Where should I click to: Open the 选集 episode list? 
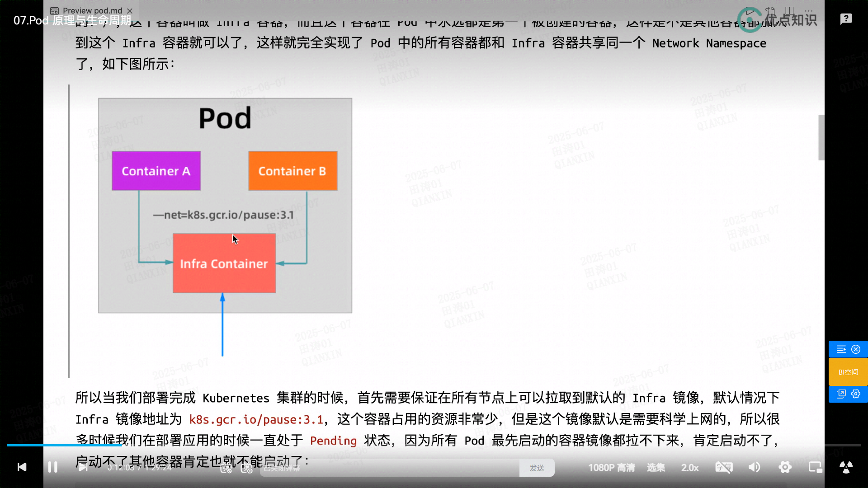coord(656,468)
